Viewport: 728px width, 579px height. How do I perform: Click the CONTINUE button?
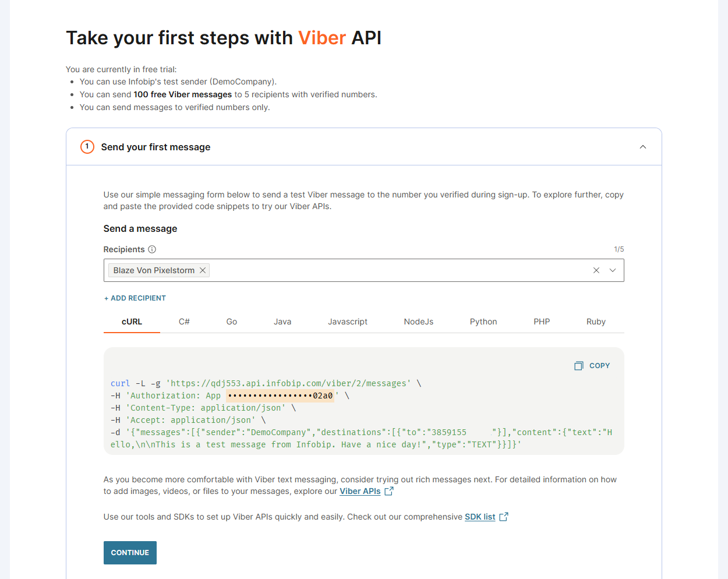[x=130, y=553]
